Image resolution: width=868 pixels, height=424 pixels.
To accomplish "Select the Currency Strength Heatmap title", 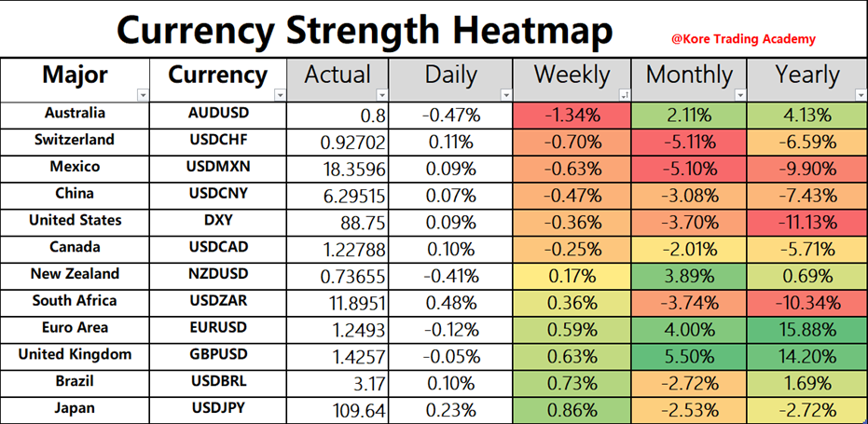I will (x=365, y=32).
